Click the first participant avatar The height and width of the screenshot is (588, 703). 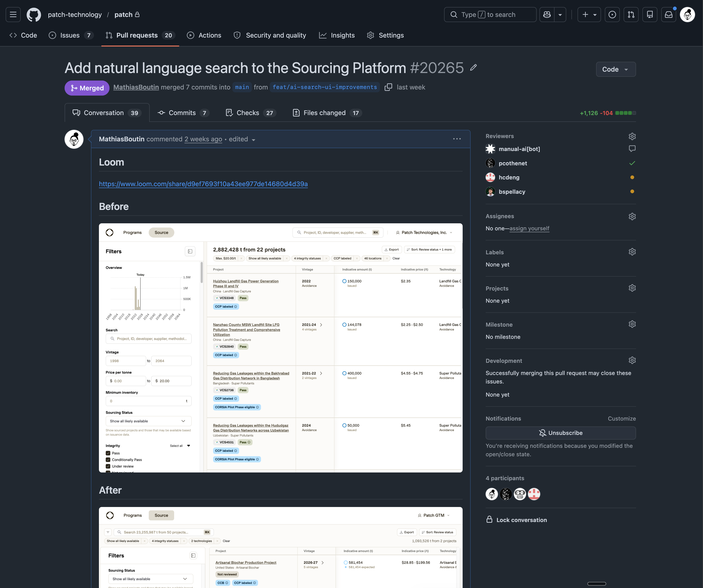492,494
